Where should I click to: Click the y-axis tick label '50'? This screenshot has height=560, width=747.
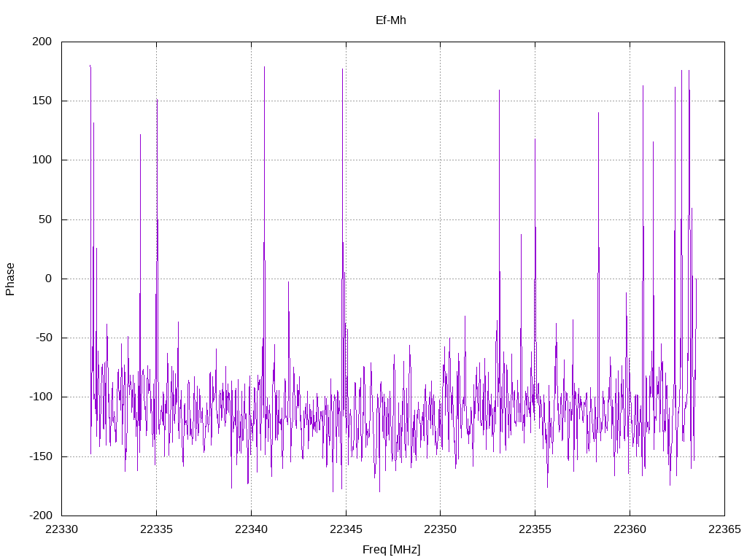tap(45, 219)
